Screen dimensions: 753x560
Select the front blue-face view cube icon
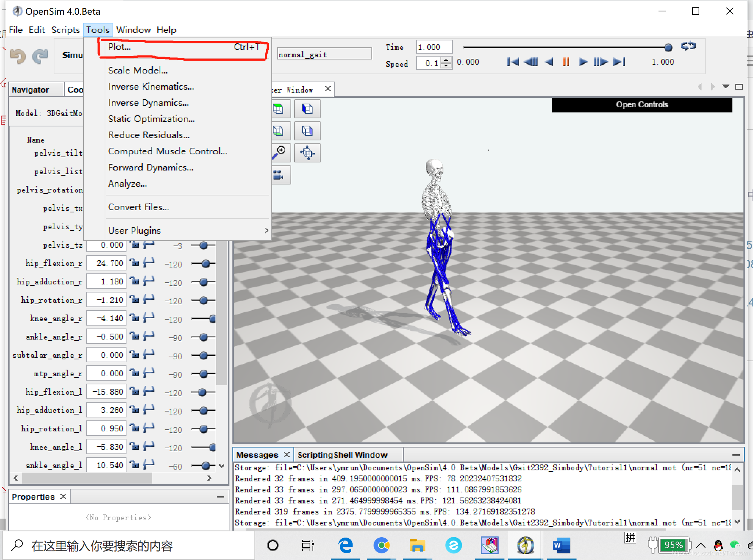(x=308, y=109)
